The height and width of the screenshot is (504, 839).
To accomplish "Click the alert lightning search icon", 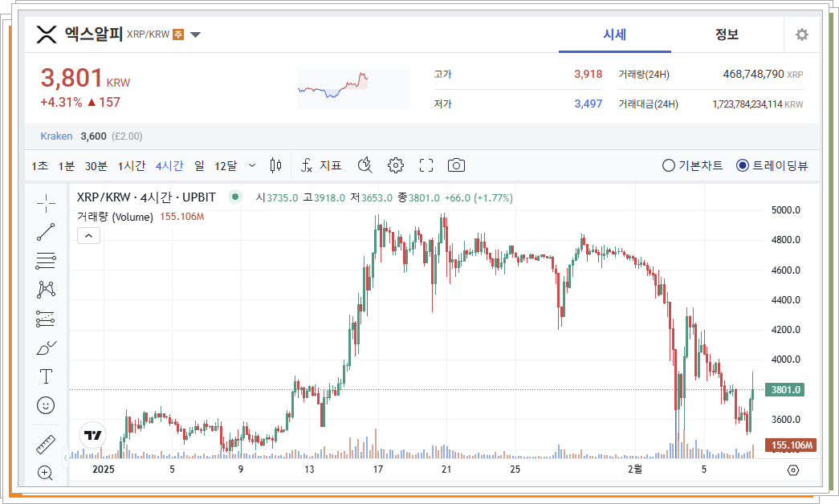I will 365,165.
